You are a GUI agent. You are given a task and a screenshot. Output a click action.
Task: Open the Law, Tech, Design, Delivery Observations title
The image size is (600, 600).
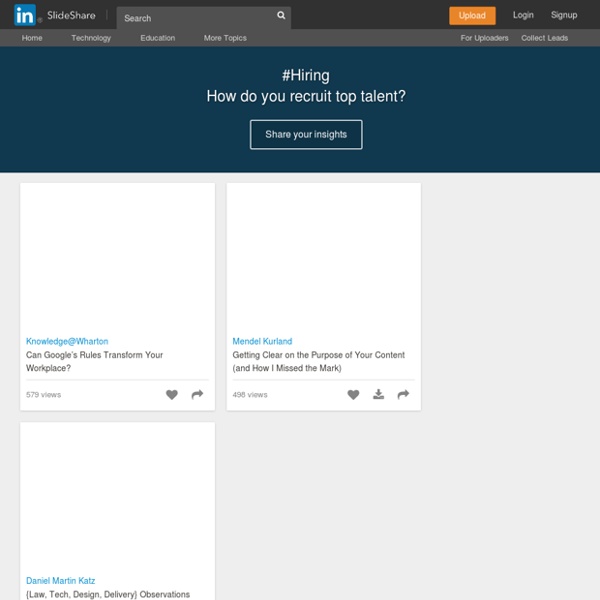(x=108, y=594)
